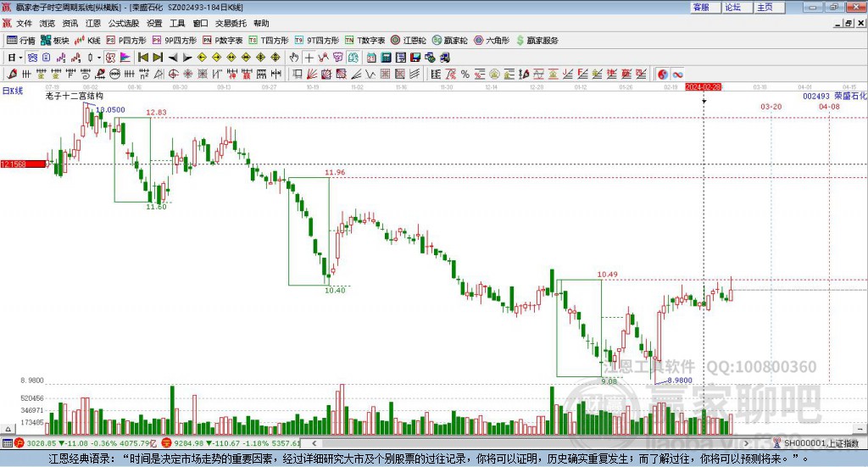Click the red fan lines tool

click(312, 74)
